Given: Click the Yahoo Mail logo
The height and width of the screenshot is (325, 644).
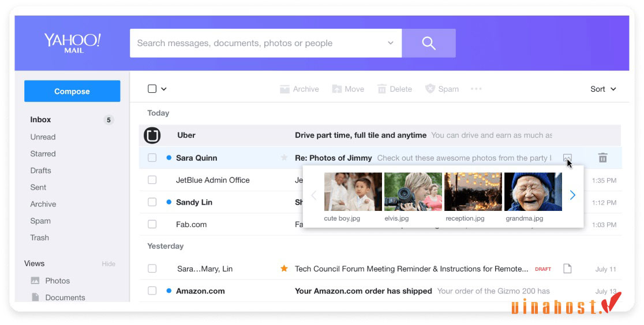Looking at the screenshot, I should click(x=72, y=43).
